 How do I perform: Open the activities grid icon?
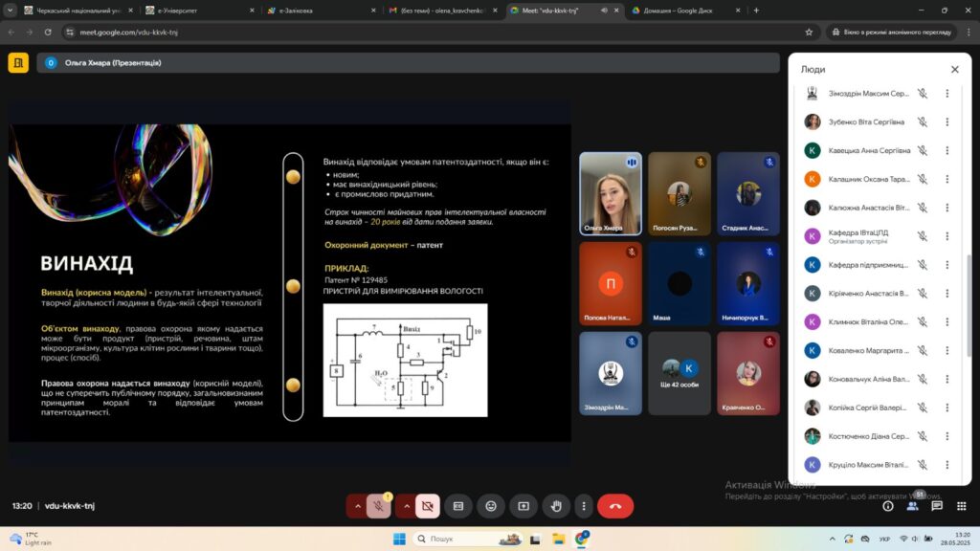pyautogui.click(x=960, y=506)
